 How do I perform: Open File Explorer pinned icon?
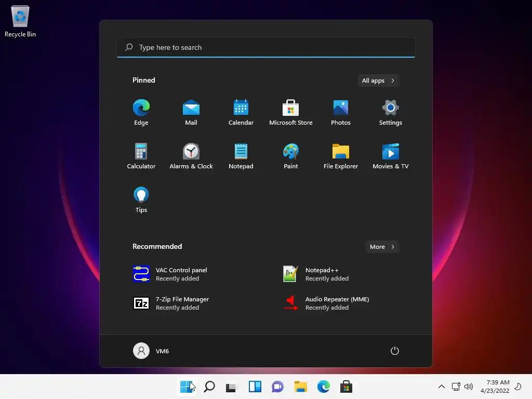341,156
